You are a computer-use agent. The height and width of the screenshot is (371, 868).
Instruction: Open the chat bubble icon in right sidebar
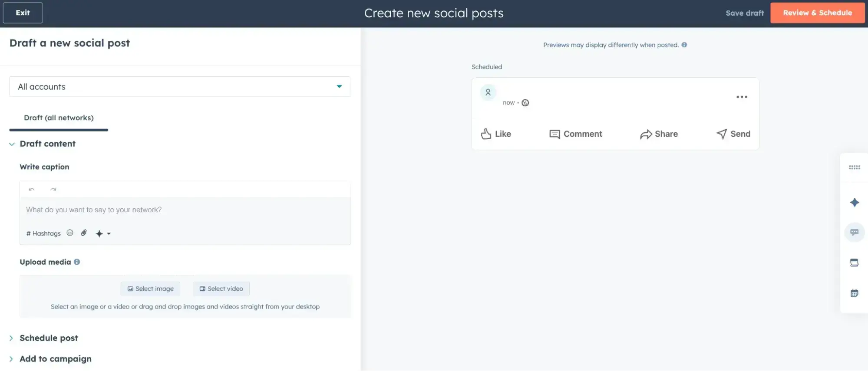(854, 232)
